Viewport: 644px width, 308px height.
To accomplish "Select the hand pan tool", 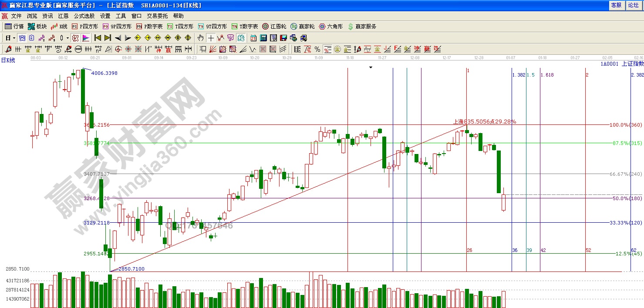I will pos(200,38).
